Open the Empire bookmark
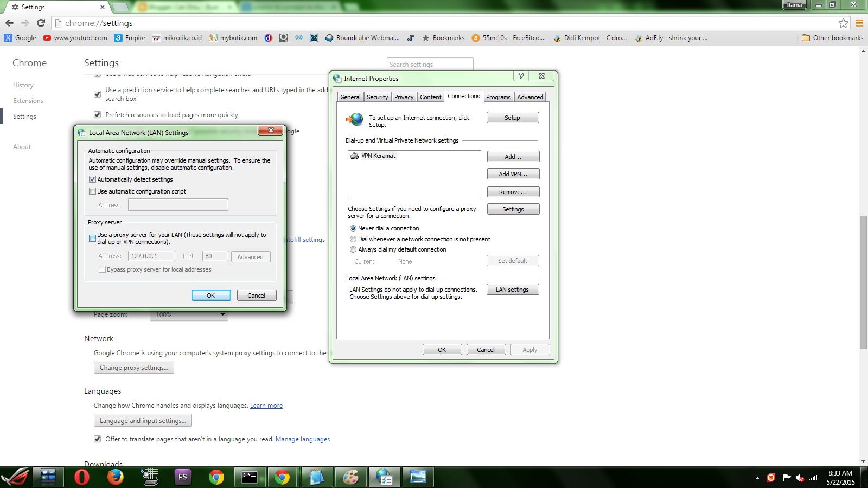This screenshot has height=488, width=868. 130,38
